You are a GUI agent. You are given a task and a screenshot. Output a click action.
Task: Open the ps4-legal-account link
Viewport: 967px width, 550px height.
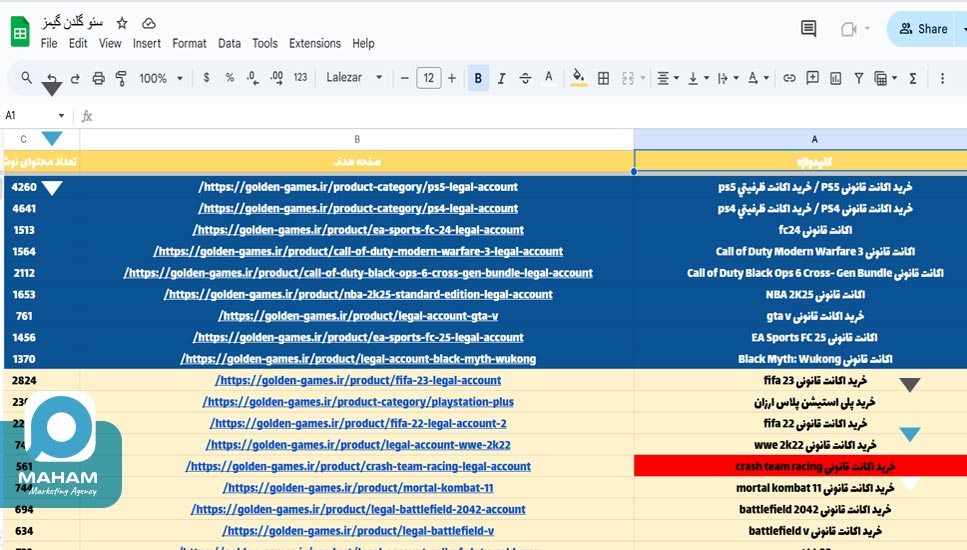pyautogui.click(x=358, y=208)
